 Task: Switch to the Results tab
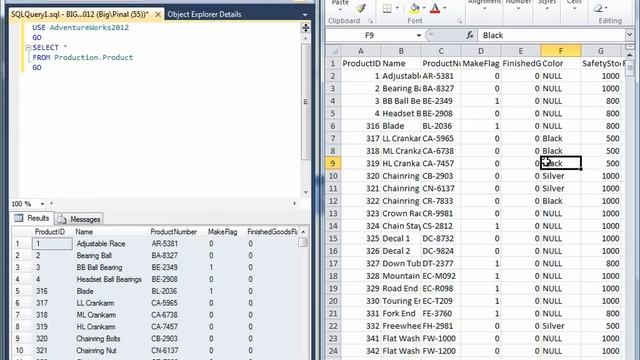tap(32, 218)
